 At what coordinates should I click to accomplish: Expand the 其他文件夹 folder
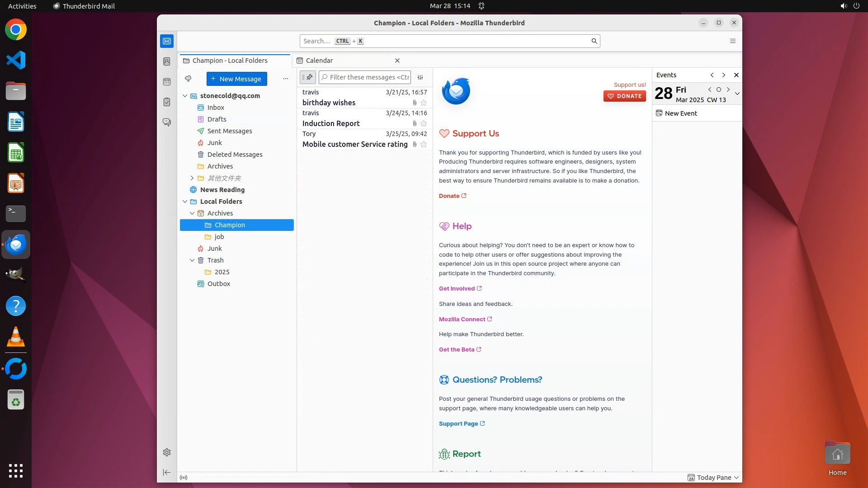coord(192,178)
